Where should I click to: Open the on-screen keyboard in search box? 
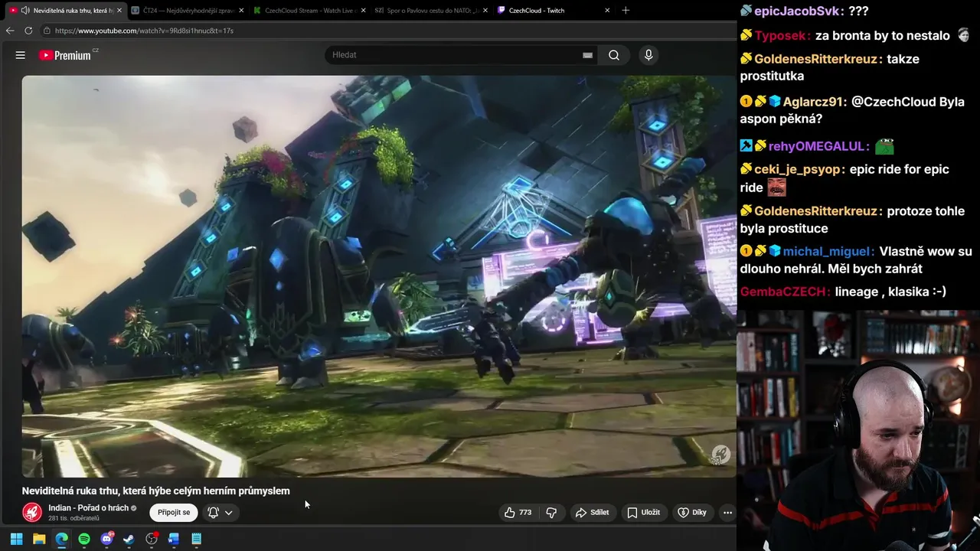(587, 55)
